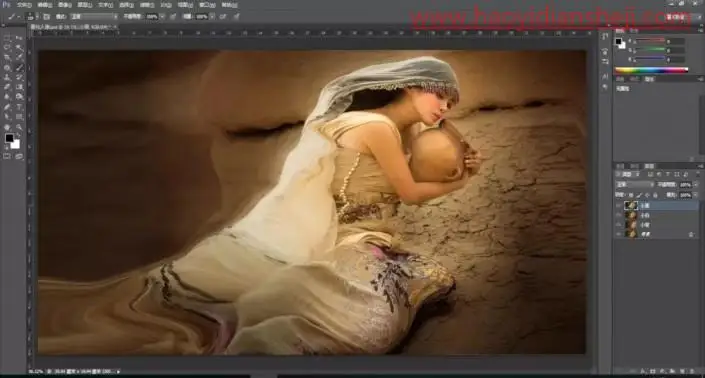The height and width of the screenshot is (378, 705).
Task: Select the Brush tool in toolbox
Action: (x=19, y=67)
